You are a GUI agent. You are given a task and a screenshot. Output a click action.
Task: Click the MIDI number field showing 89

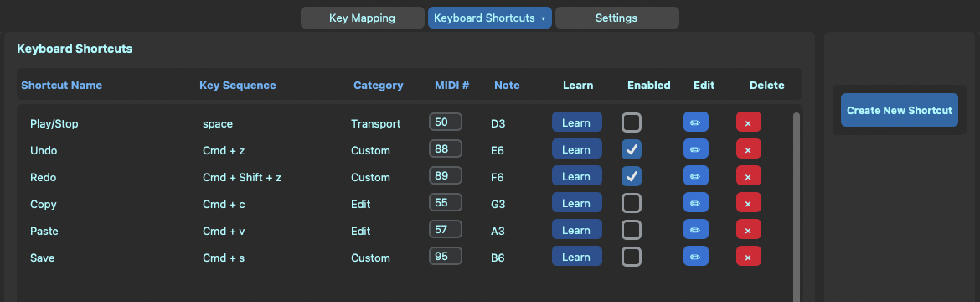pyautogui.click(x=445, y=175)
